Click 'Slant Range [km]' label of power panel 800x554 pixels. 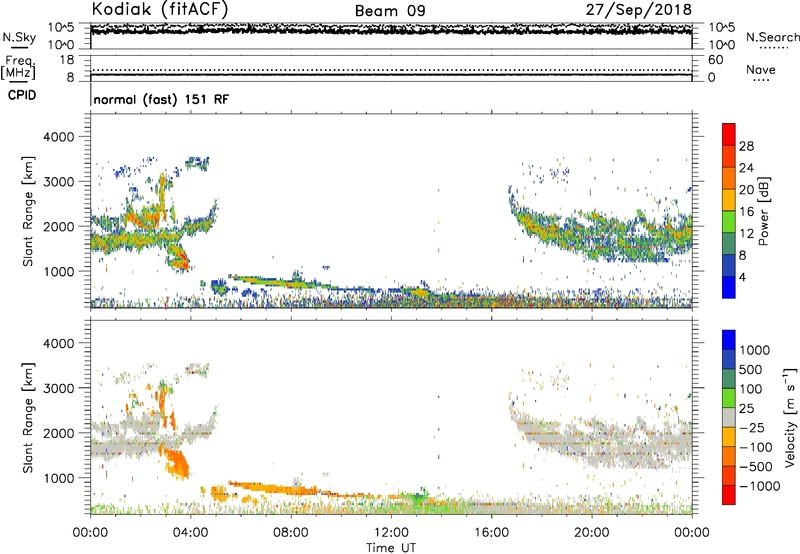click(28, 211)
